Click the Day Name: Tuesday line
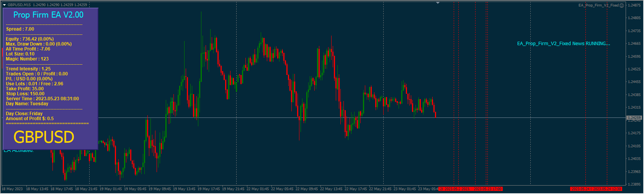This screenshot has height=194, width=644. tap(27, 104)
